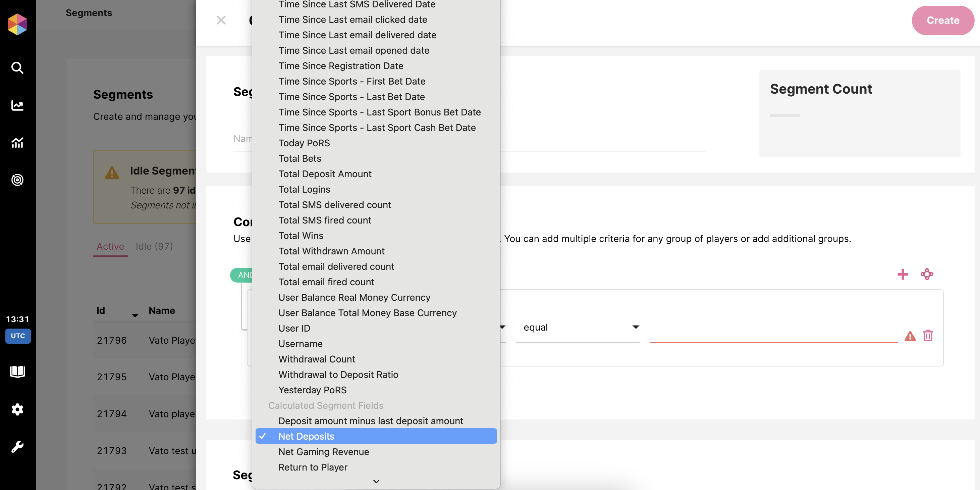Select Net Gaming Revenue option
The height and width of the screenshot is (490, 980).
pos(323,451)
